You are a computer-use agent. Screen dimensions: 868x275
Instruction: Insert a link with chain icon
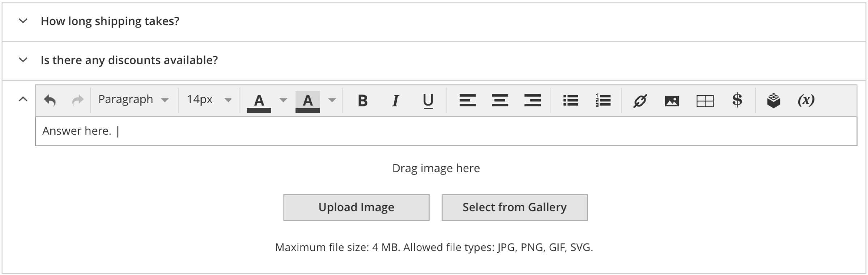pyautogui.click(x=639, y=100)
